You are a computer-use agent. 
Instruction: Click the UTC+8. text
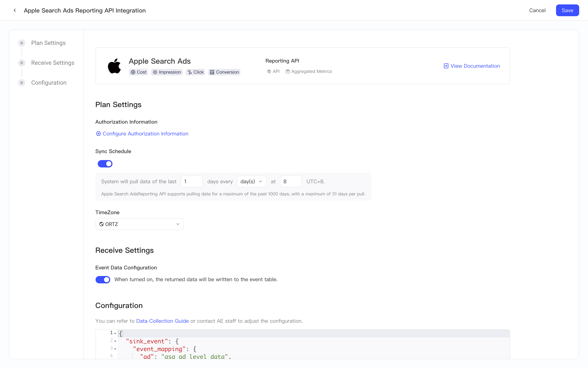tap(315, 182)
